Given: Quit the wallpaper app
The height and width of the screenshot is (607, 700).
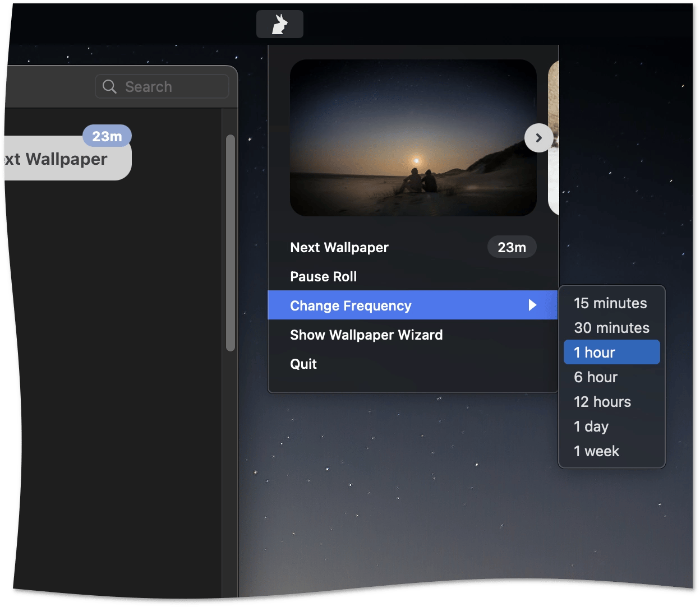Looking at the screenshot, I should click(x=303, y=364).
